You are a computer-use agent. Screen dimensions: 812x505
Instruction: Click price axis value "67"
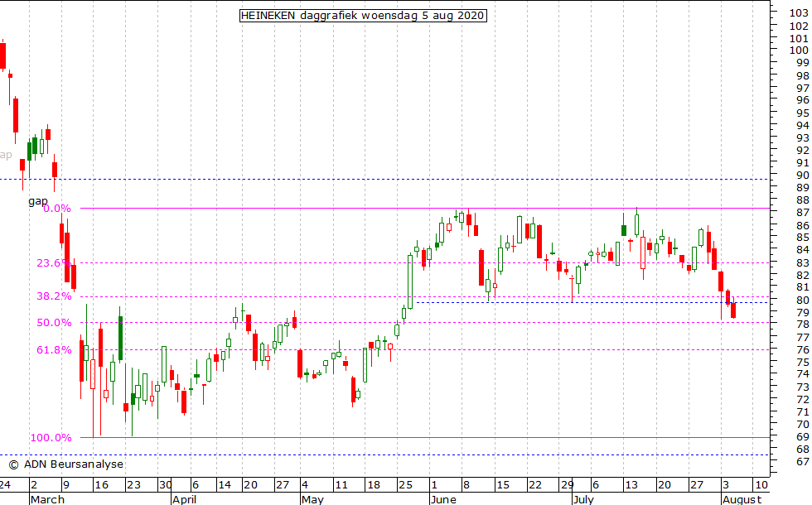(802, 462)
